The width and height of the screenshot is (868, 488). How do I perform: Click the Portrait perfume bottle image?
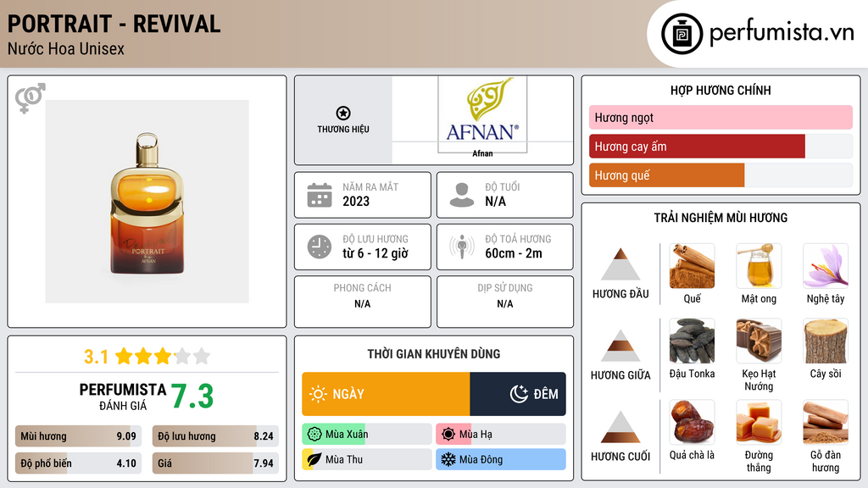click(x=147, y=202)
